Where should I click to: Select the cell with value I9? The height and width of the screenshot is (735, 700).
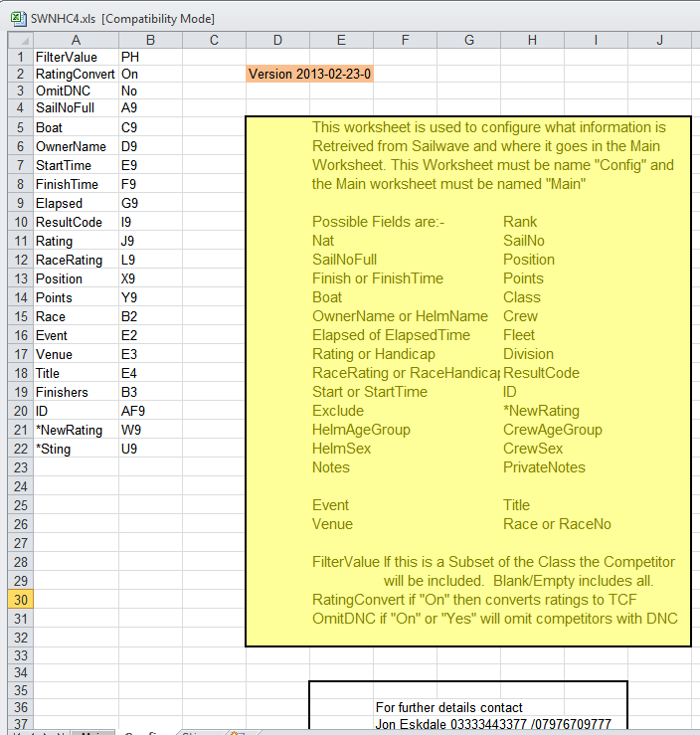(x=150, y=222)
